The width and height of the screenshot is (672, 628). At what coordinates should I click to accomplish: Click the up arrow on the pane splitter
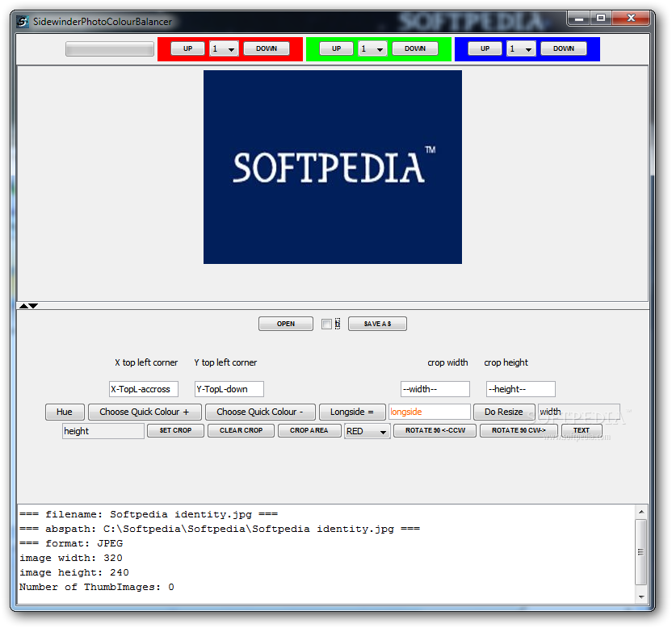pos(23,306)
